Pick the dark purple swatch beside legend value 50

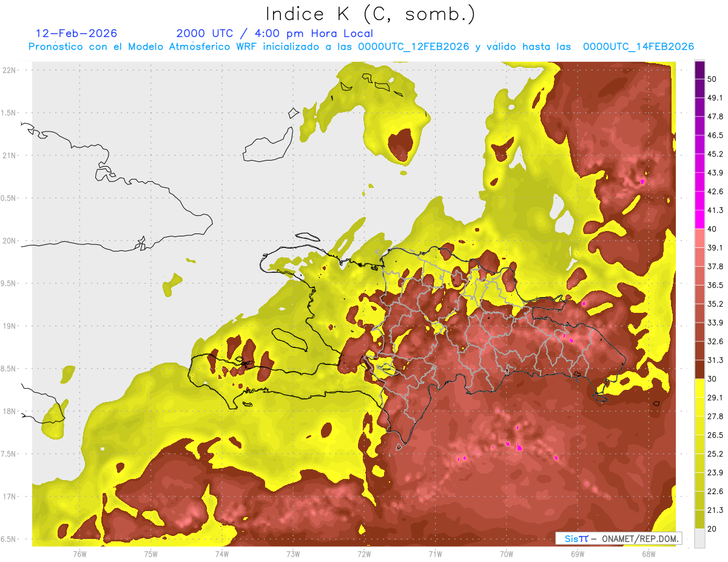[699, 70]
